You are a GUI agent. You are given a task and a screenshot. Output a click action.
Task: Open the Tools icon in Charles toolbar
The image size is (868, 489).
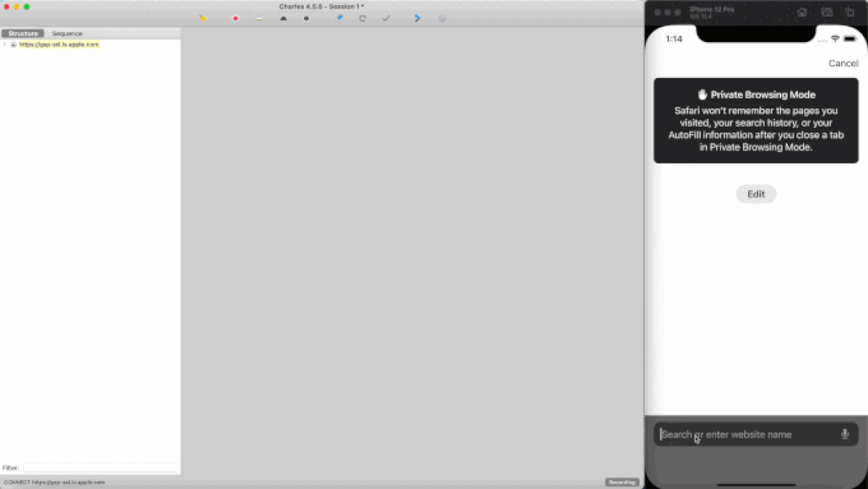click(417, 18)
